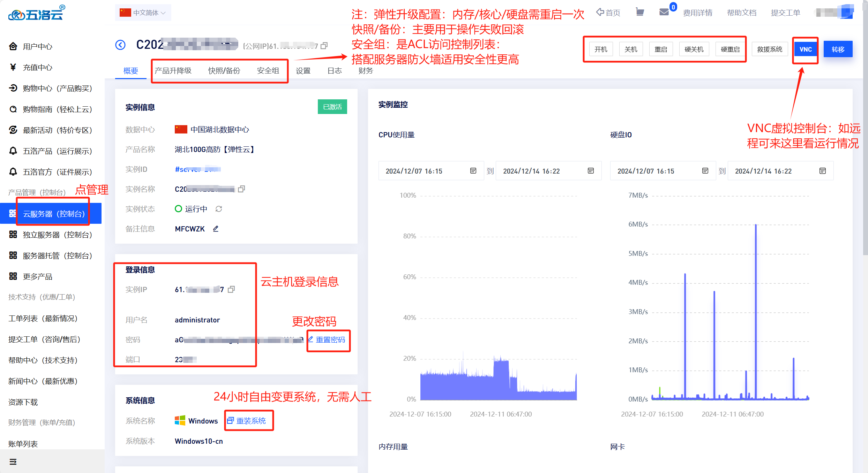Copy the public IP in the header
The image size is (868, 473).
324,46
